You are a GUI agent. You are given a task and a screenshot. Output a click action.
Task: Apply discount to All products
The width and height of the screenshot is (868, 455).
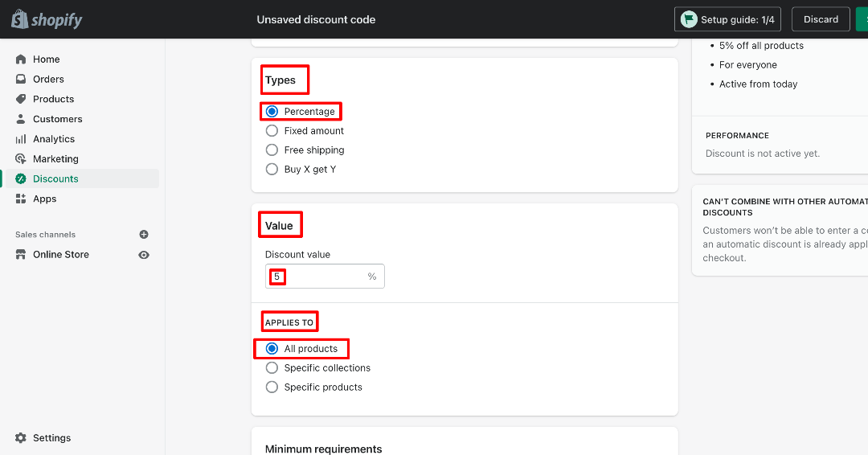pos(272,349)
